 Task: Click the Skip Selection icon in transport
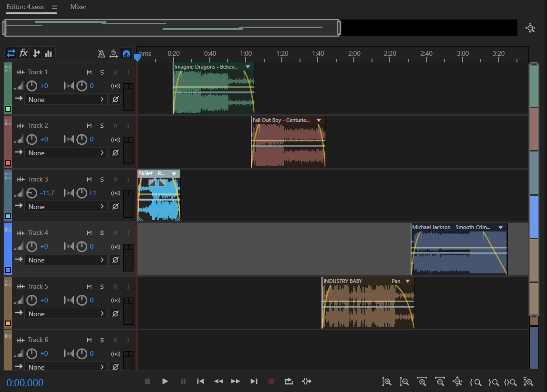tap(307, 381)
